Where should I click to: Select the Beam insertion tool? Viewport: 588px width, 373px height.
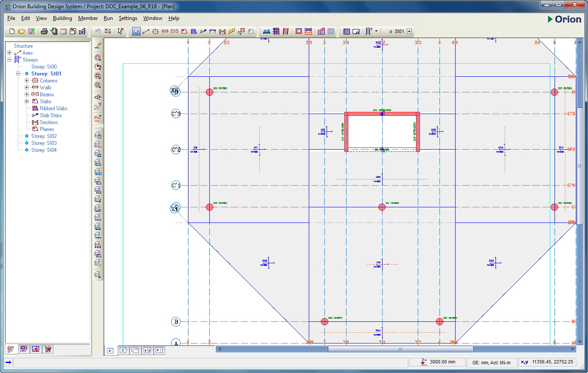click(x=175, y=31)
